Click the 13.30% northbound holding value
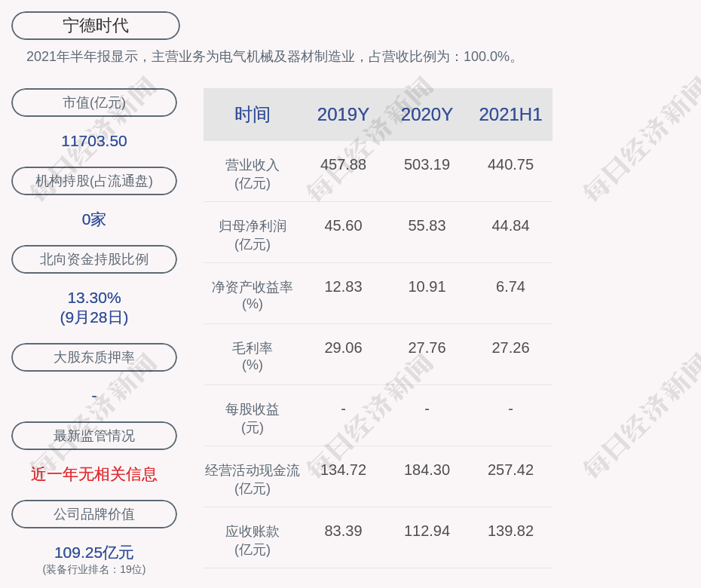The width and height of the screenshot is (701, 588). (94, 298)
